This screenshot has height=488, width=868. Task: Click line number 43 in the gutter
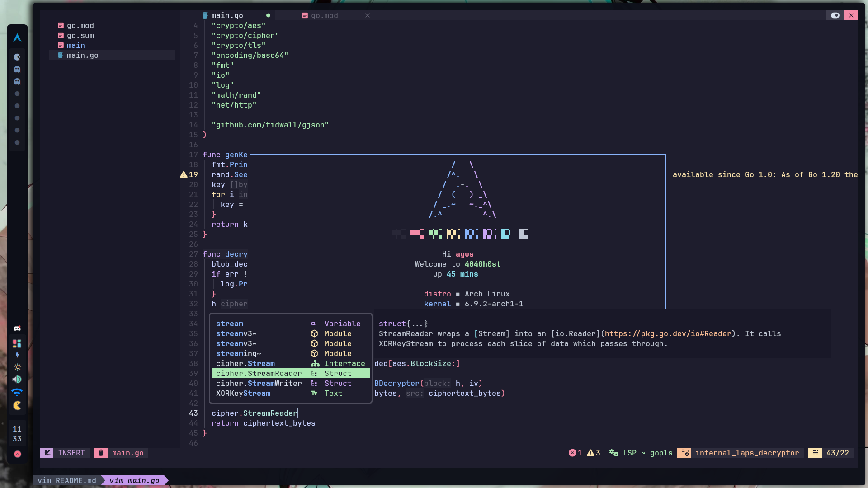pyautogui.click(x=193, y=413)
